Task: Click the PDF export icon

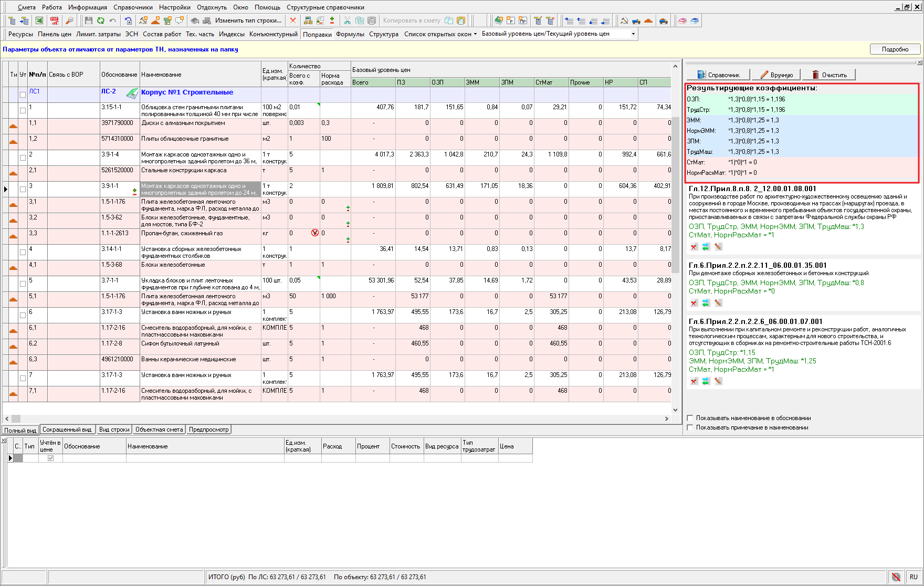Action: click(x=54, y=20)
